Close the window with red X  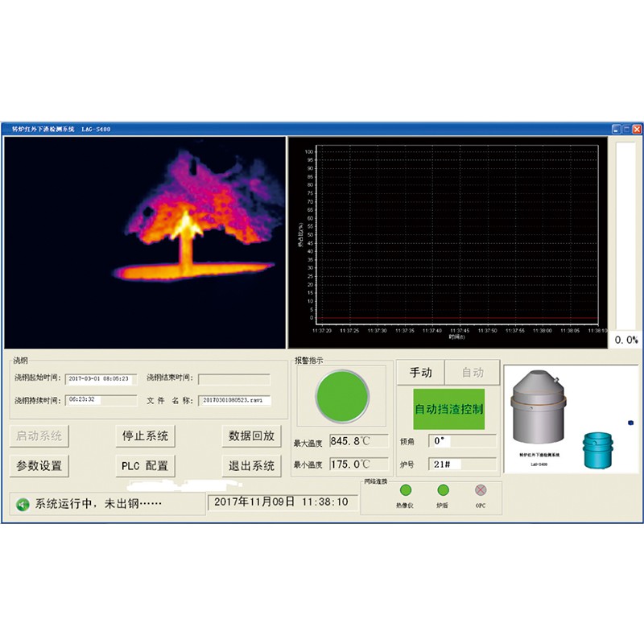(x=637, y=130)
